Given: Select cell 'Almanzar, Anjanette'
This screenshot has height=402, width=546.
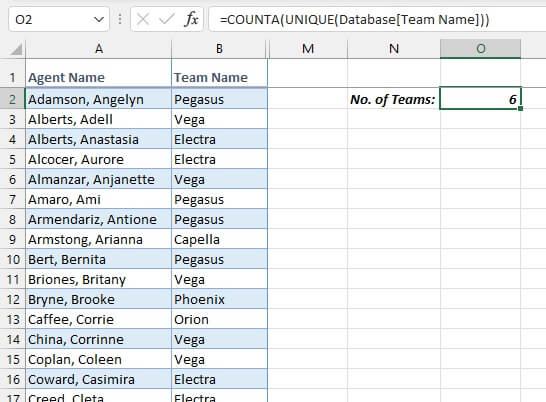Looking at the screenshot, I should (99, 179).
